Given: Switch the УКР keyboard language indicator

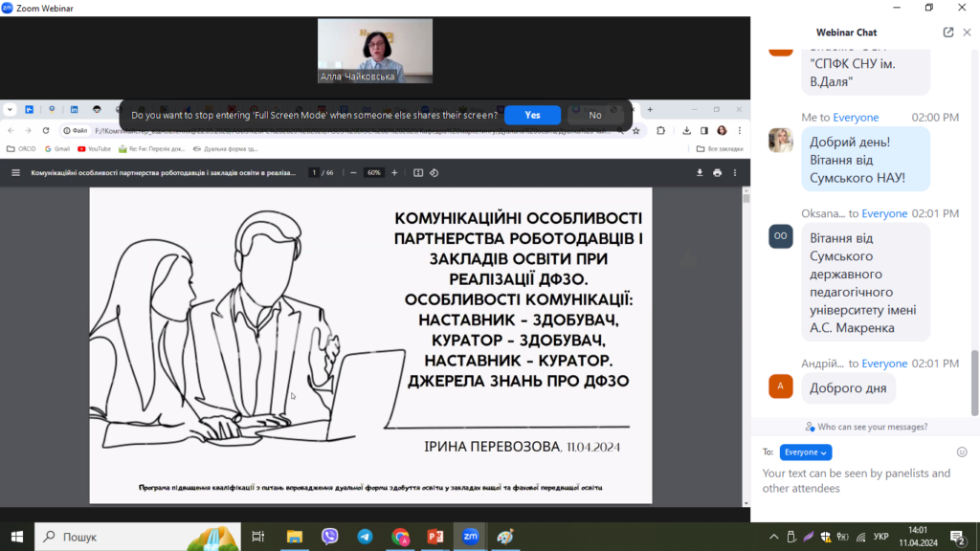Looking at the screenshot, I should pyautogui.click(x=881, y=537).
